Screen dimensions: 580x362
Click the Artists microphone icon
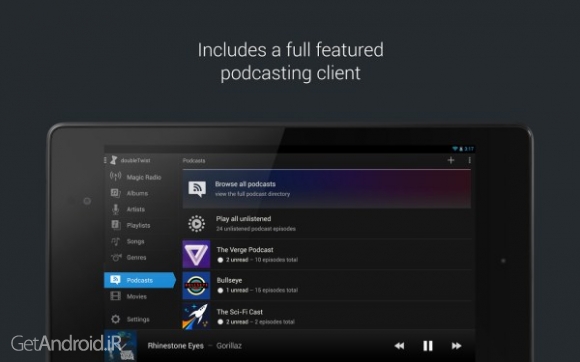click(115, 209)
